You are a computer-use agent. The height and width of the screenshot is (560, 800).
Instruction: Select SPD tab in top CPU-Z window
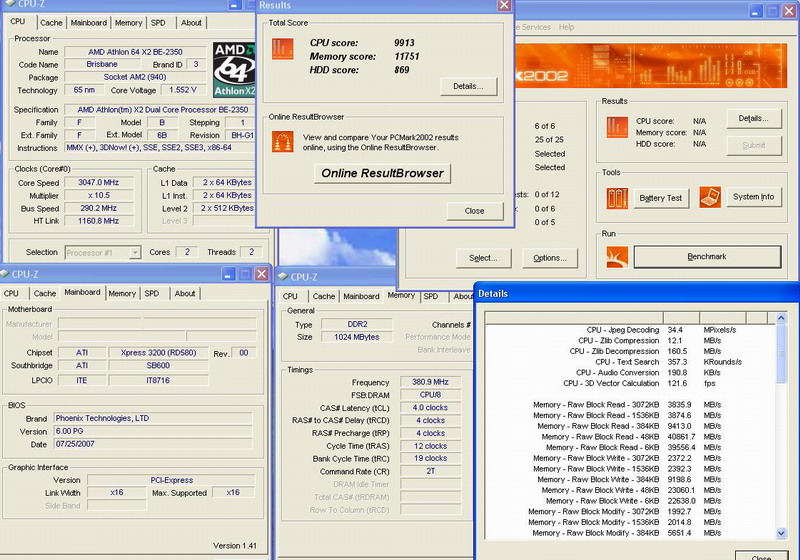(158, 22)
